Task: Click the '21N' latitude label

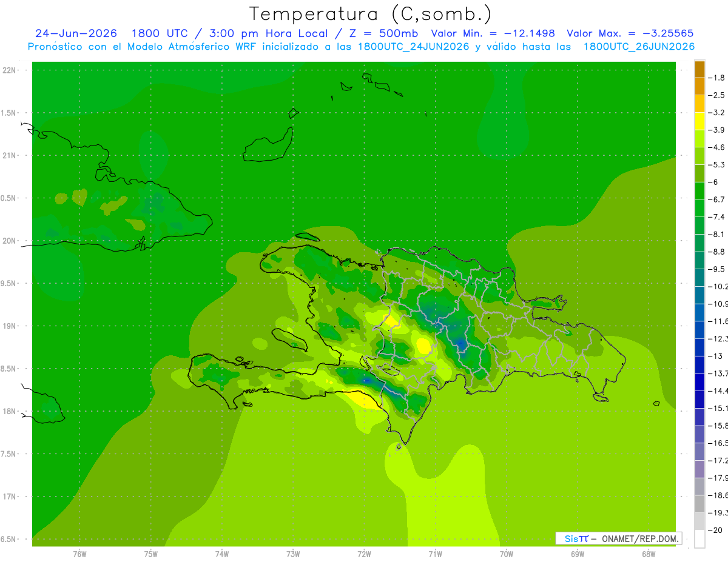Action: coord(10,156)
